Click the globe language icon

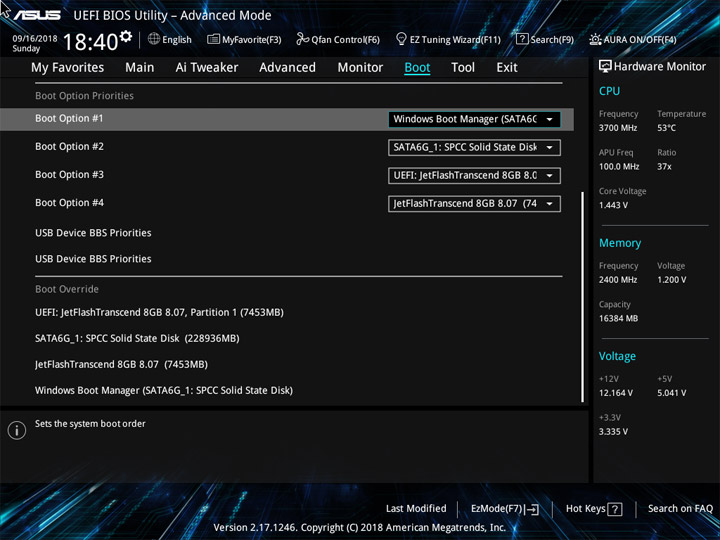154,39
